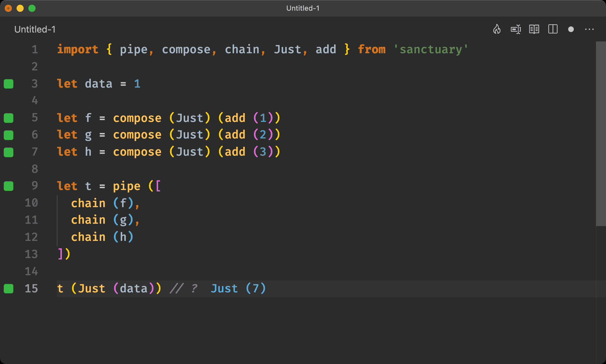606x364 pixels.
Task: Click line number 13 in the gutter
Action: 31,254
